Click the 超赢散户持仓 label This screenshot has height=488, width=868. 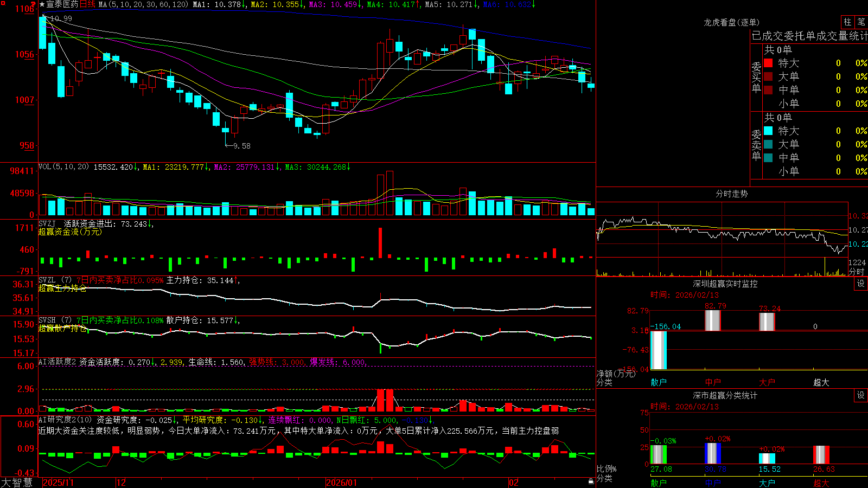tap(62, 328)
